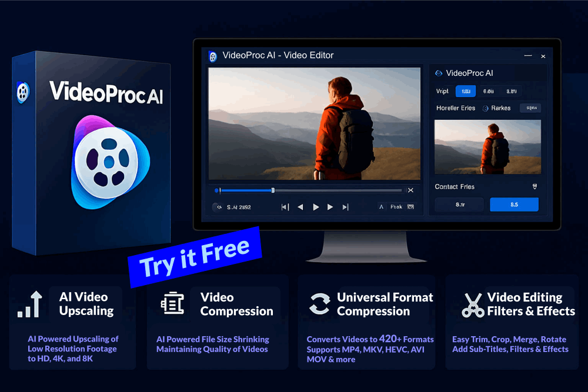Step forward with the right triangle button
Viewport: 588px width, 392px height.
pos(330,207)
